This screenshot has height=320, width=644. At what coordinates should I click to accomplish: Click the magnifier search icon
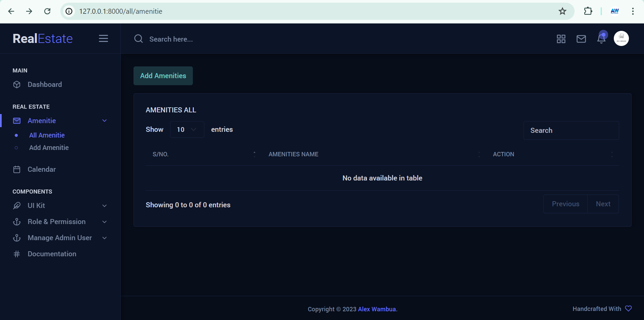[139, 39]
